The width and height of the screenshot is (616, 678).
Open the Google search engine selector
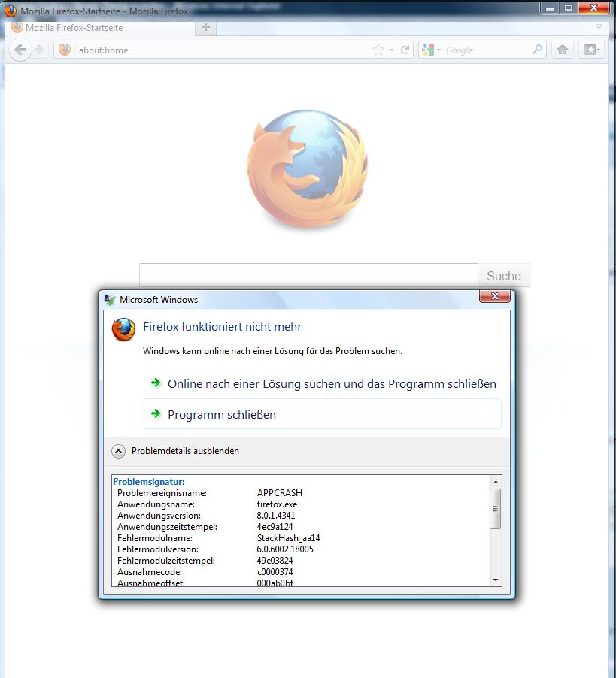click(x=431, y=50)
